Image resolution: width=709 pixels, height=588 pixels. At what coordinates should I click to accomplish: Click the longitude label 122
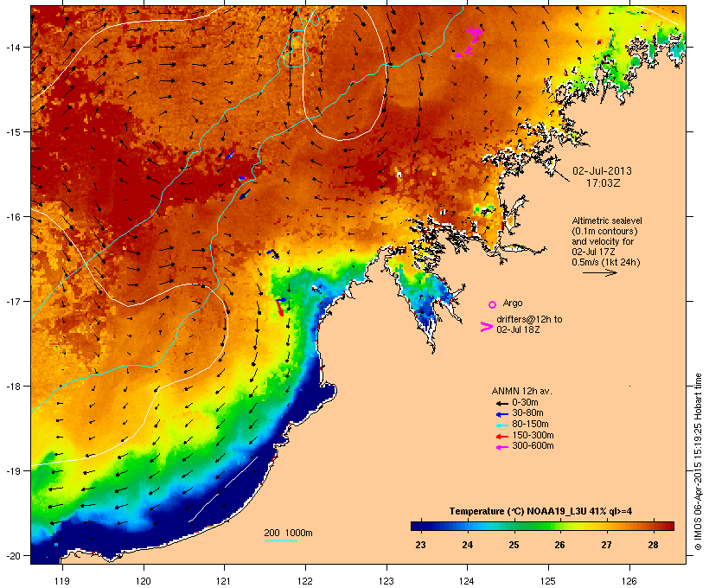[x=305, y=581]
